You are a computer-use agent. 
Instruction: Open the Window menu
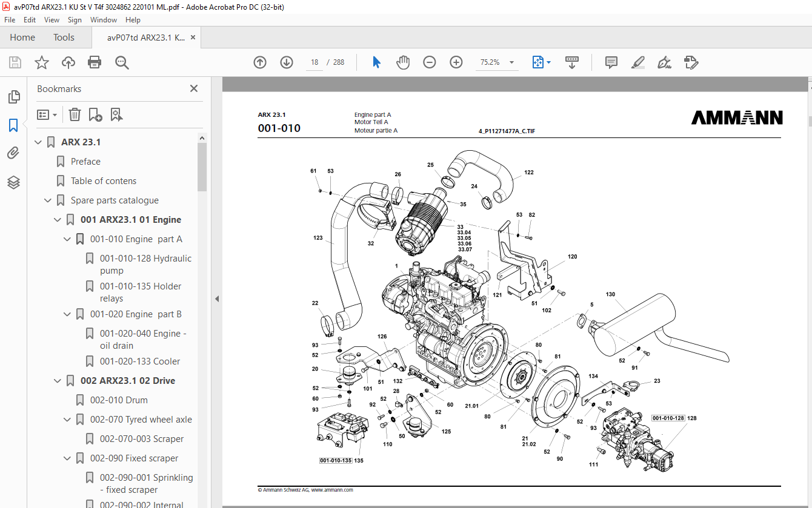pyautogui.click(x=104, y=20)
